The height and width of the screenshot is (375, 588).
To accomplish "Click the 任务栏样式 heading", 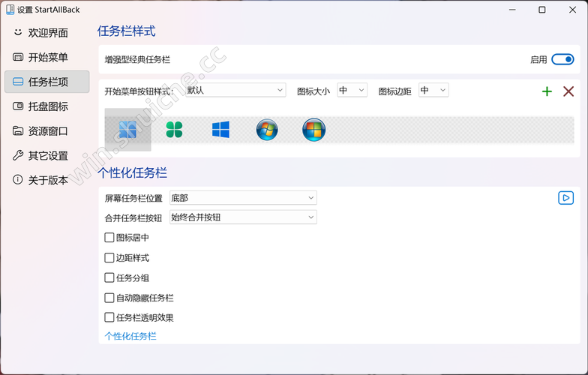I will (x=126, y=31).
